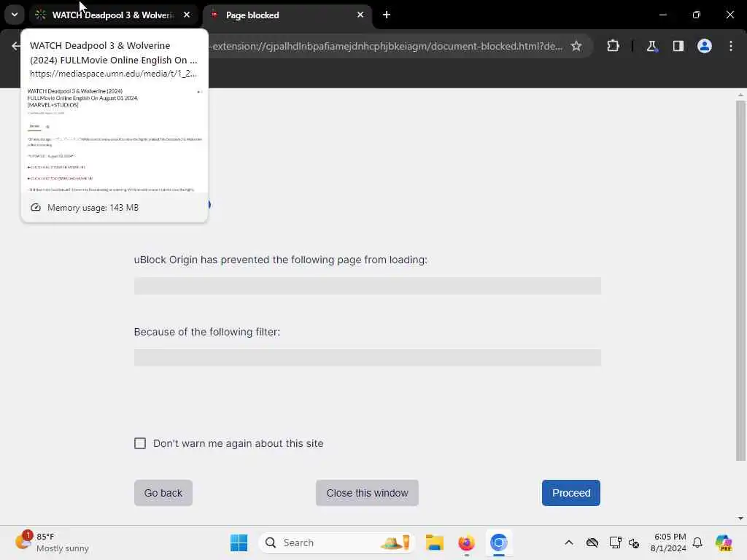Viewport: 747px width, 560px height.
Task: Open a new tab with the plus button
Action: point(387,15)
